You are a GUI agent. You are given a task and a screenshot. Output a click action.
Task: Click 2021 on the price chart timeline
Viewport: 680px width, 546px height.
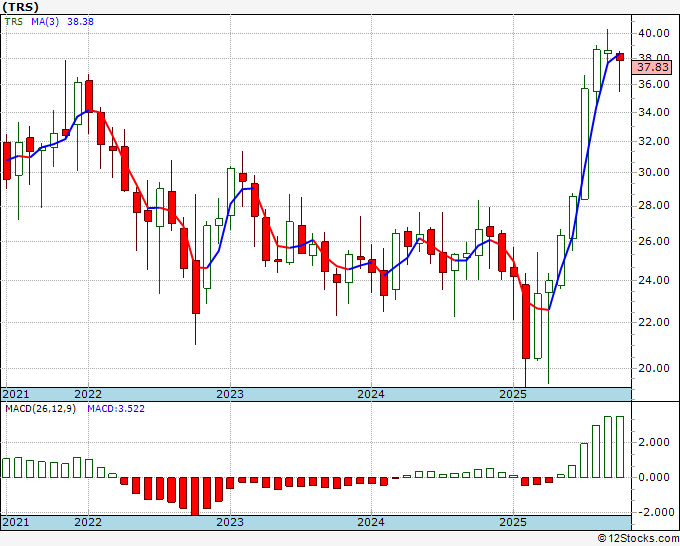point(16,394)
